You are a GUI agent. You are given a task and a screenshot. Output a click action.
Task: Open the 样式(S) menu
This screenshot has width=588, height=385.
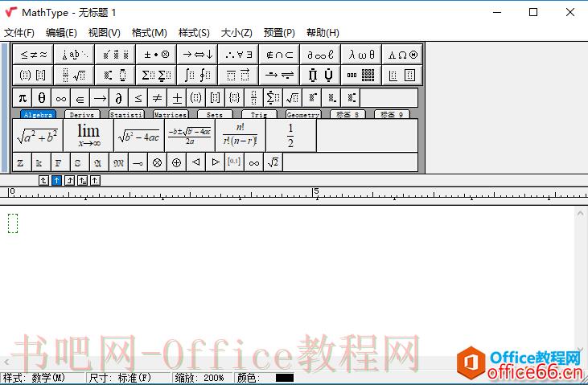click(x=194, y=33)
